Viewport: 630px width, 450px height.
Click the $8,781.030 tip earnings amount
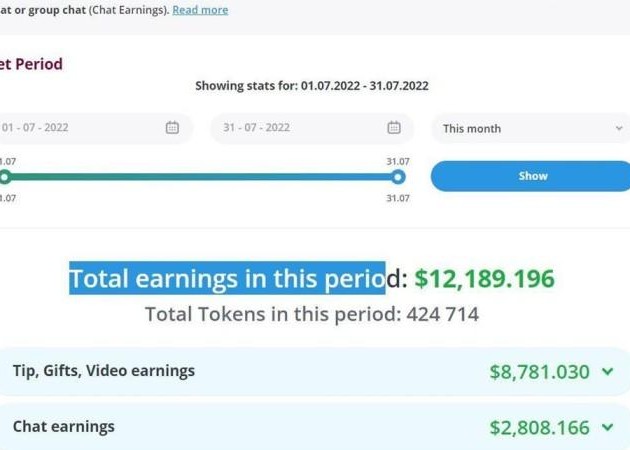[x=539, y=372]
